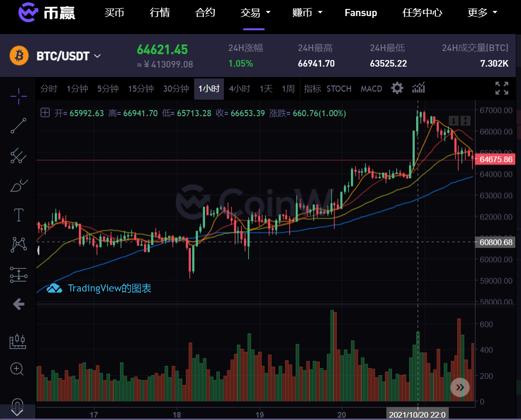Screen dimensions: 521x420
Task: Toggle fullscreen chart mode
Action: click(x=502, y=88)
